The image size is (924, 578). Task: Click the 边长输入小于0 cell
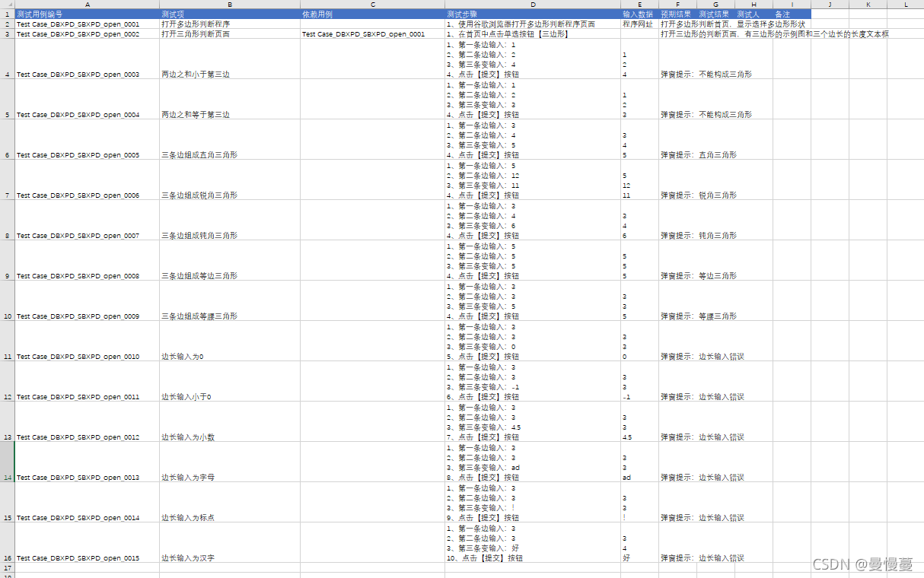pos(230,381)
